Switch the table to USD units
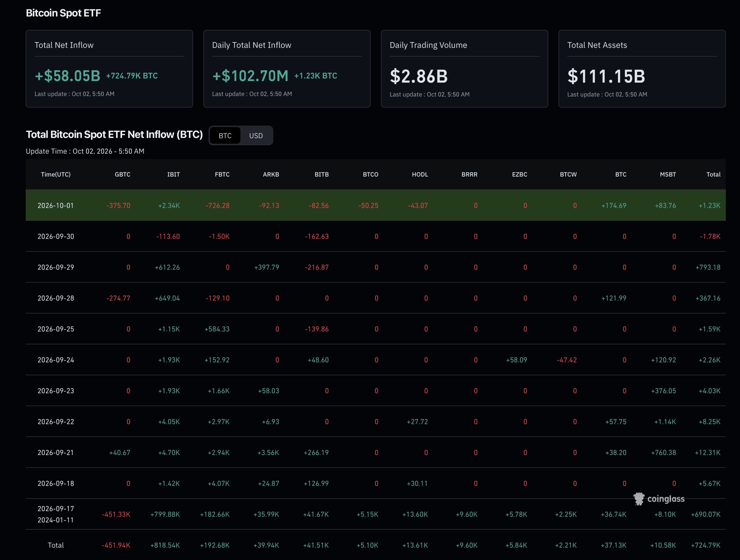The image size is (740, 560). 256,136
